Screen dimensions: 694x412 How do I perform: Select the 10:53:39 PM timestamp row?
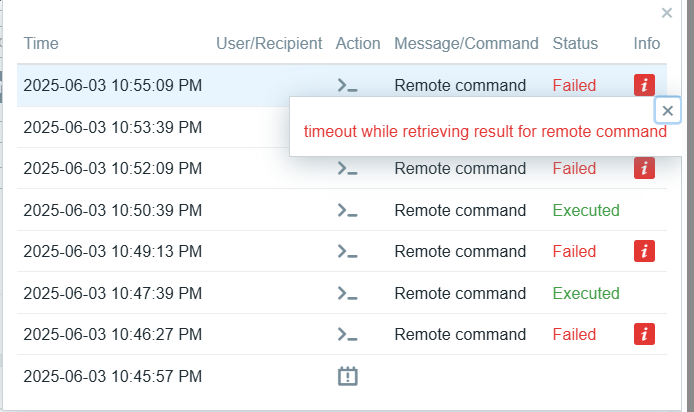click(153, 127)
